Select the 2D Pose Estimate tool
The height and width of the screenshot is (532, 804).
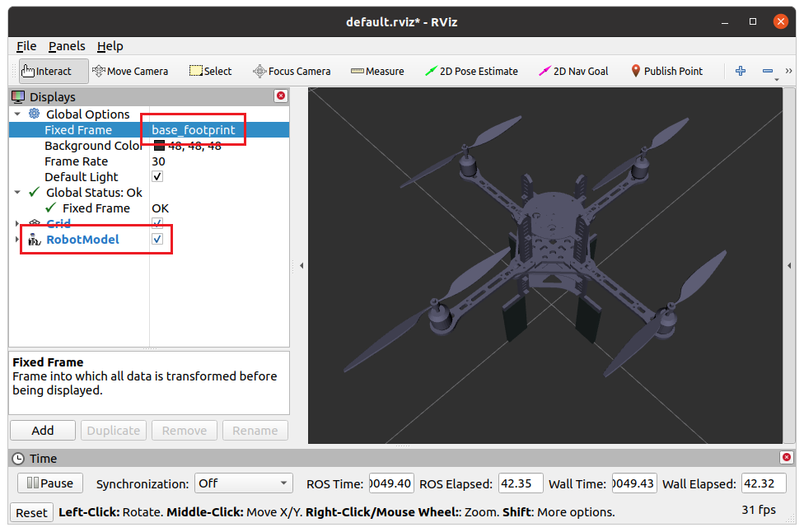471,71
